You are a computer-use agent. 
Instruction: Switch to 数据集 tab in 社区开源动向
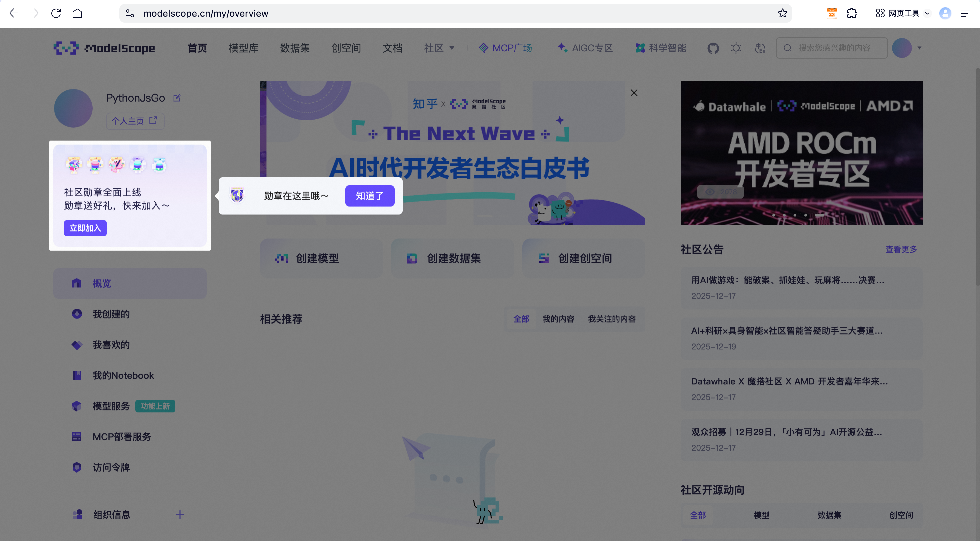pos(829,515)
